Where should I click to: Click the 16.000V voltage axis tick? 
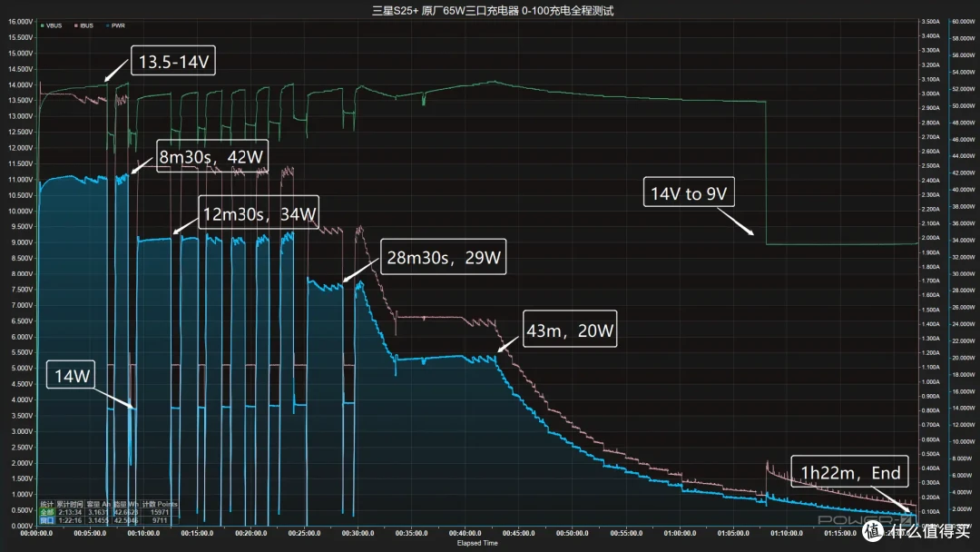point(20,21)
